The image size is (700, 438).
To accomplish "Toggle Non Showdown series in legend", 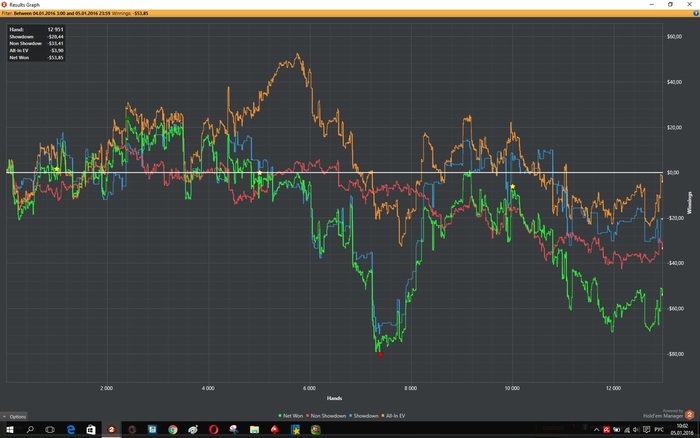I will click(326, 416).
